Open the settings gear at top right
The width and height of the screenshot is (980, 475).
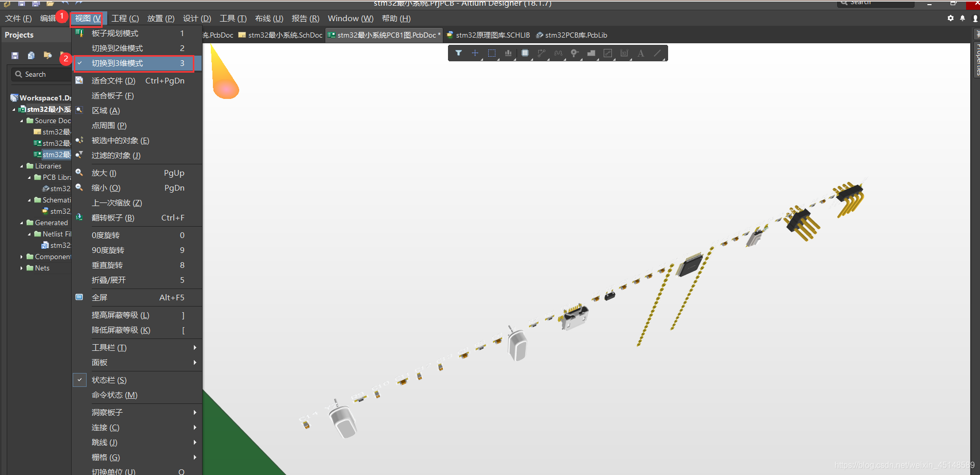(x=950, y=18)
